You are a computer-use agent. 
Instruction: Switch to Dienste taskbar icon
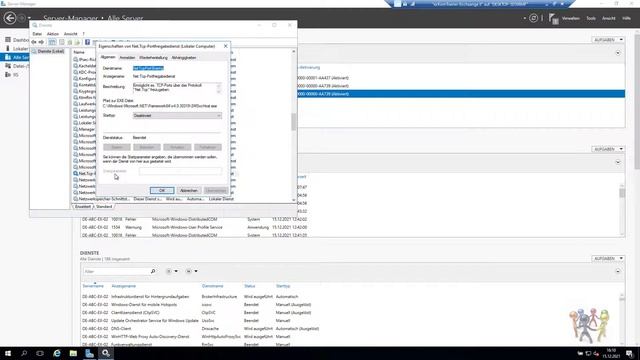[106, 353]
